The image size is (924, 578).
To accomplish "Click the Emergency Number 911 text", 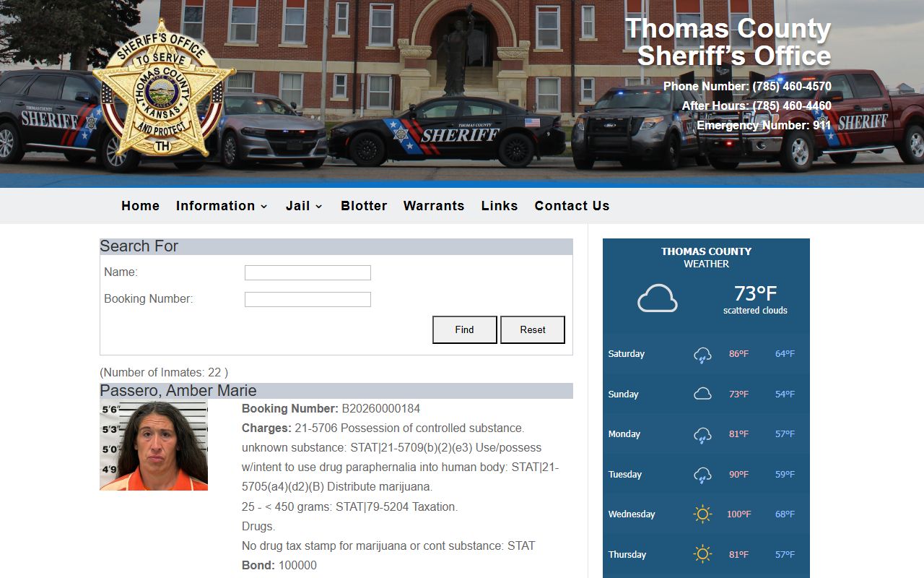I will 764,126.
